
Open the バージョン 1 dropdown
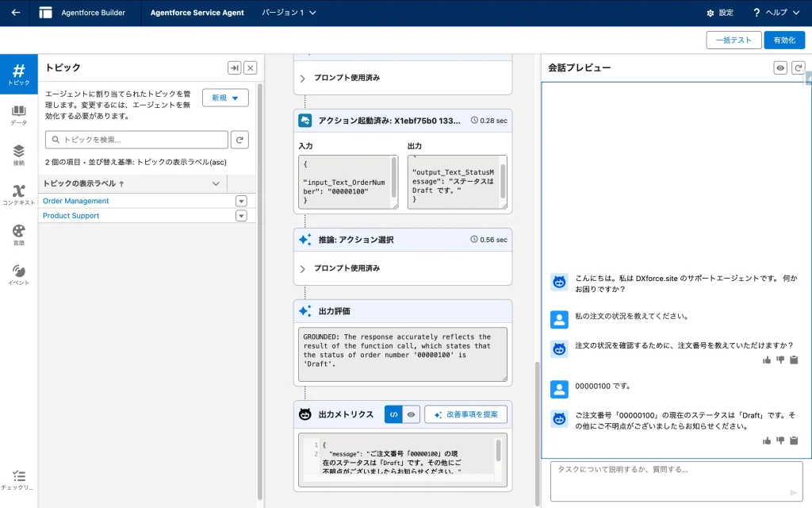click(x=289, y=13)
